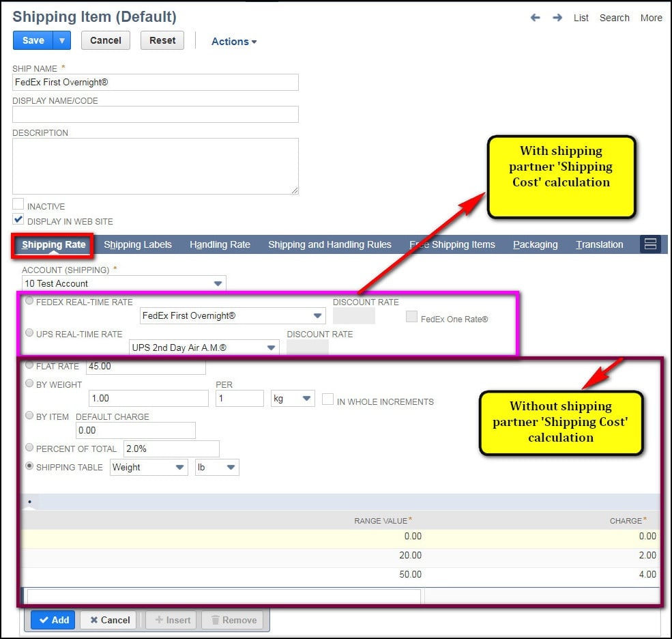Viewport: 672px width, 639px height.
Task: Choose the By Weight radio option
Action: pos(29,384)
